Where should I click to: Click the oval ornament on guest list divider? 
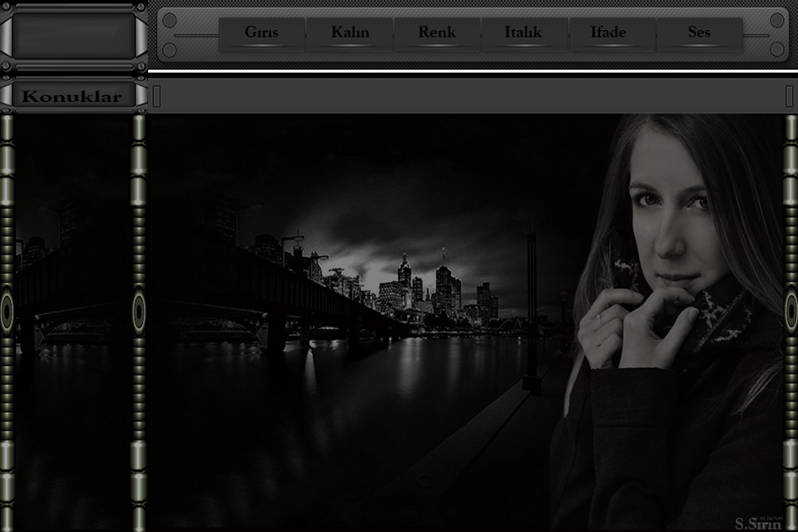[x=139, y=312]
